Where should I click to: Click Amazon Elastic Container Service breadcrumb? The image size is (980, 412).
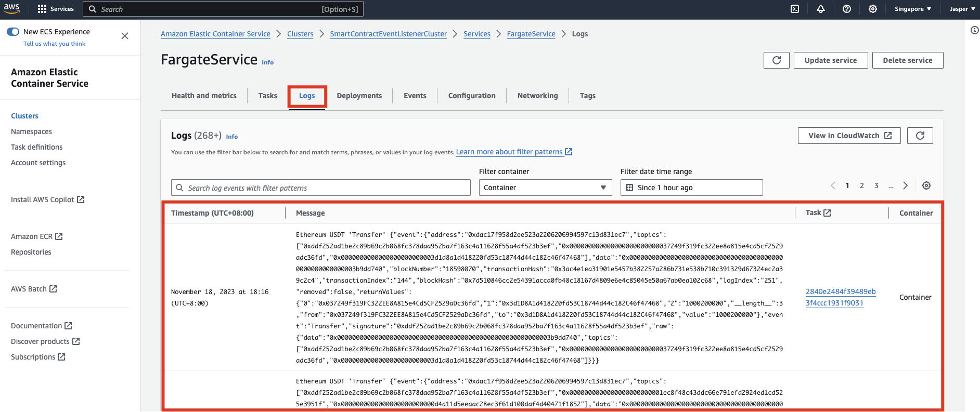point(215,34)
